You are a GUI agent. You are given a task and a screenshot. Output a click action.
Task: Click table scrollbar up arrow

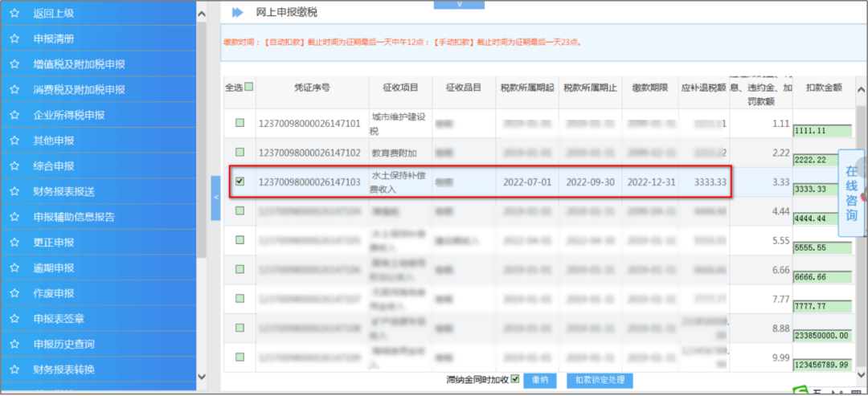click(862, 90)
